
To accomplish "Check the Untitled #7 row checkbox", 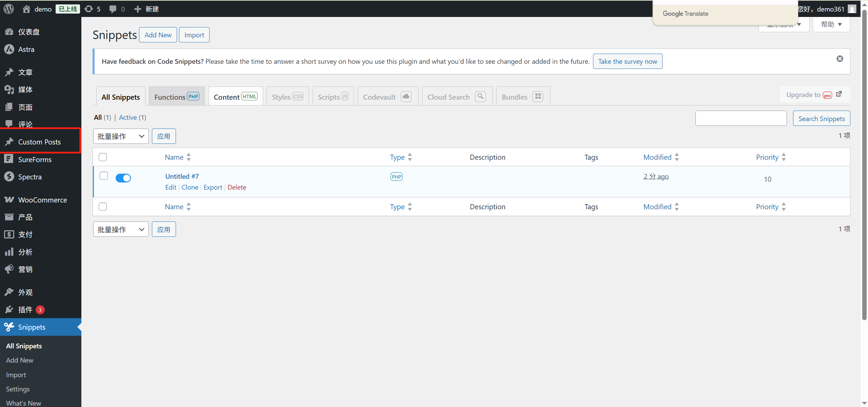I will (104, 176).
